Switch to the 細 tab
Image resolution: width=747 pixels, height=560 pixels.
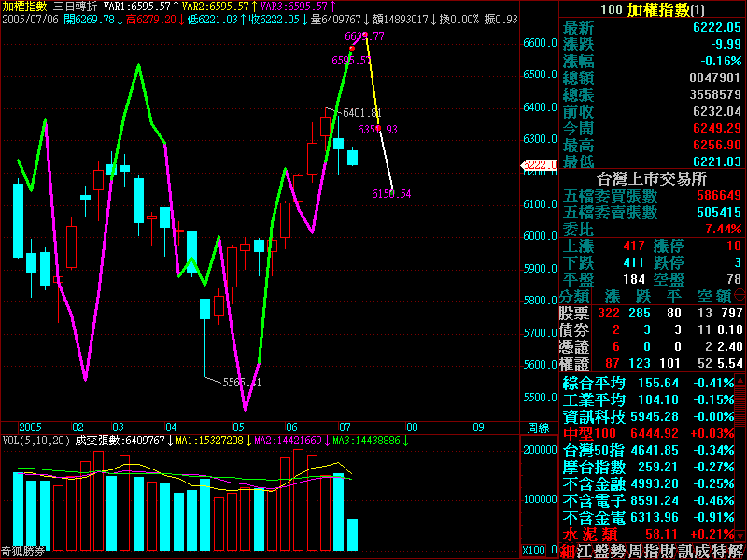(x=567, y=552)
